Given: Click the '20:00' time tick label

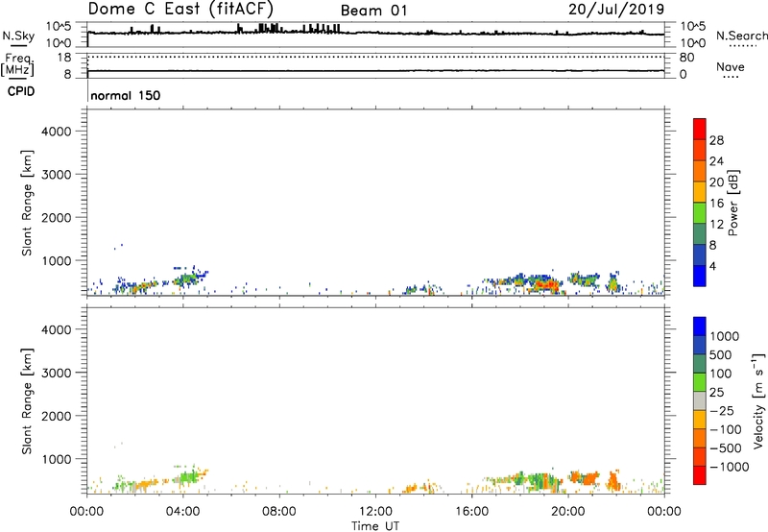Looking at the screenshot, I should point(567,512).
